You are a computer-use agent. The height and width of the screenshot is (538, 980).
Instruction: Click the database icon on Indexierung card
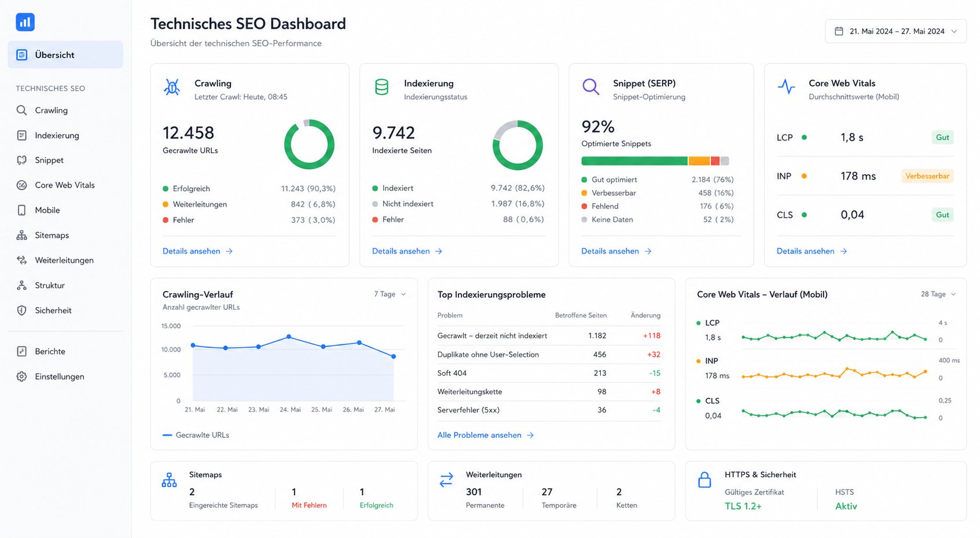[381, 87]
